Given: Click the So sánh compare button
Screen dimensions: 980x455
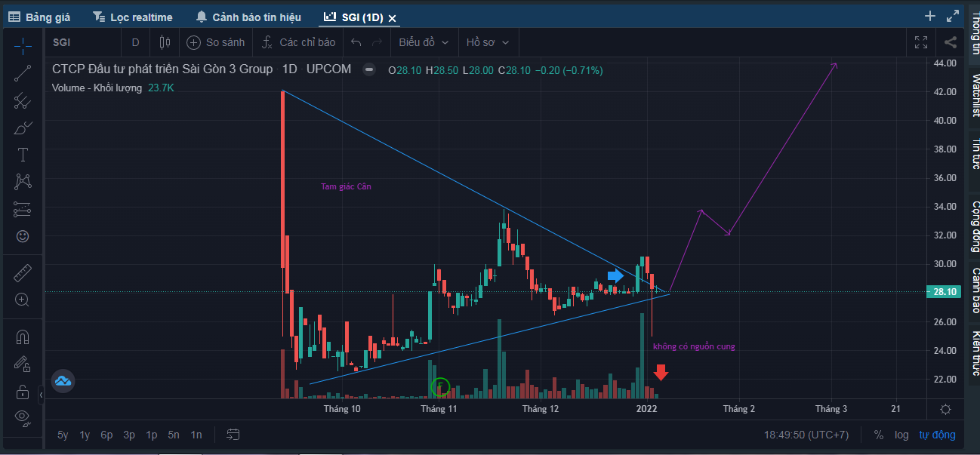Looking at the screenshot, I should (x=215, y=42).
